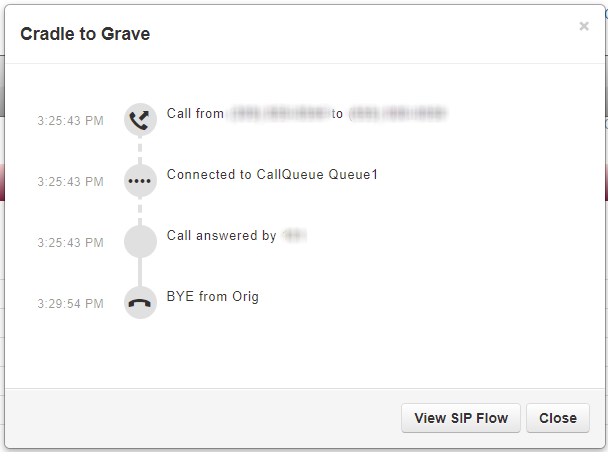Select the timestamp beside Connected to CallQueue
The height and width of the screenshot is (452, 608).
point(71,181)
